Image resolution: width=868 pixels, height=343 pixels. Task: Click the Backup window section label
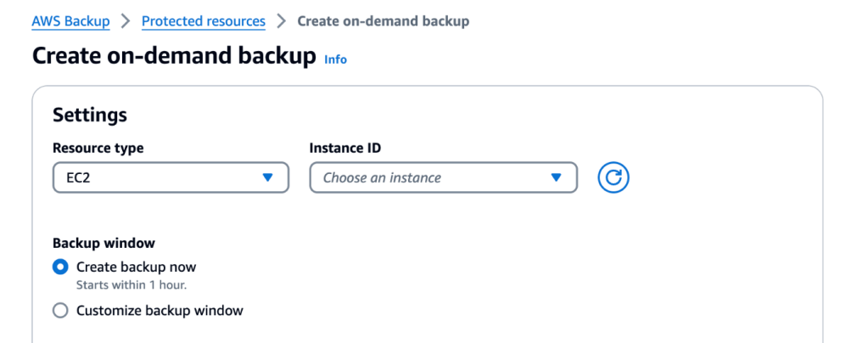pyautogui.click(x=104, y=243)
